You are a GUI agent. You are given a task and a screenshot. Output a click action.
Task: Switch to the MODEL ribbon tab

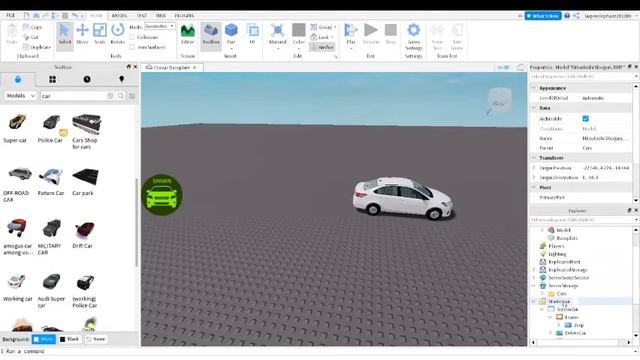[x=119, y=16]
